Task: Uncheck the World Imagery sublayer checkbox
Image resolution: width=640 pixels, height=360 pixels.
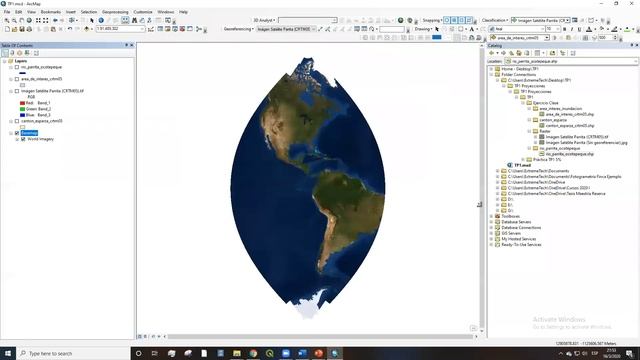Action: pos(23,139)
